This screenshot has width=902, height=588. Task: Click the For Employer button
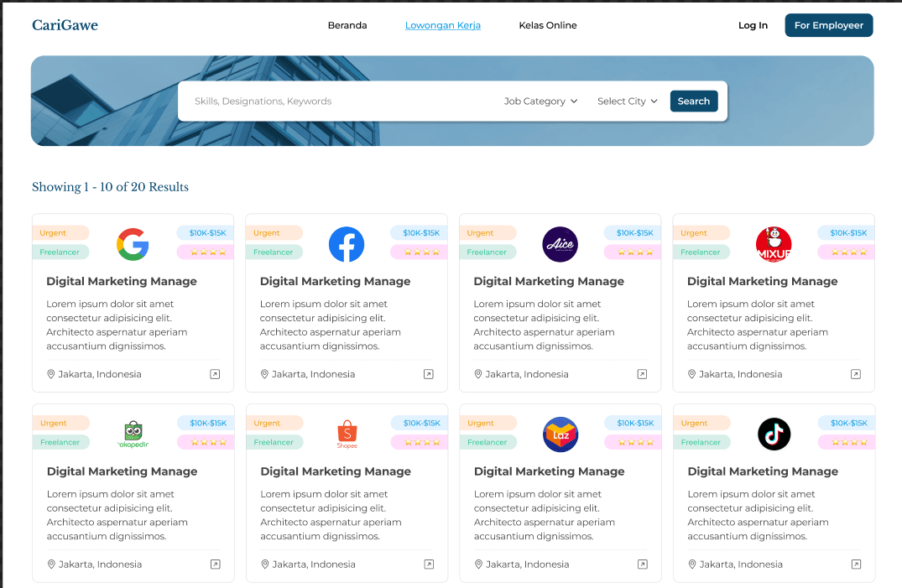coord(829,25)
